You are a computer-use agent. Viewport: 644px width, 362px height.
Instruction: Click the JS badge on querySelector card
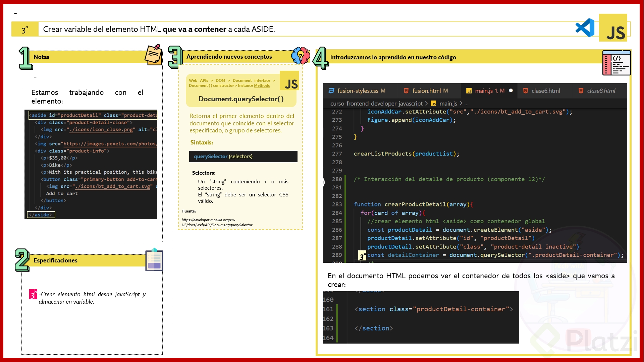[x=289, y=80]
